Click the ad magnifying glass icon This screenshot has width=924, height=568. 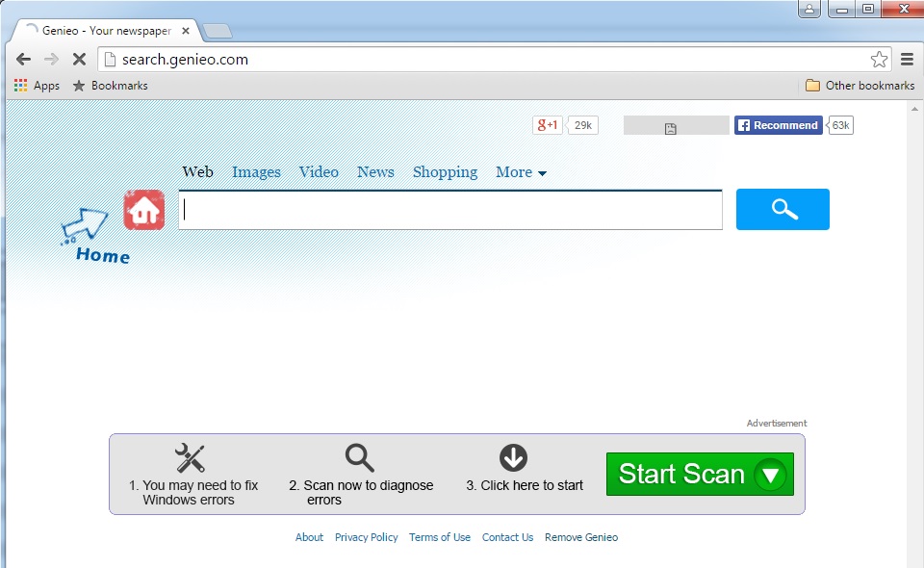359,458
